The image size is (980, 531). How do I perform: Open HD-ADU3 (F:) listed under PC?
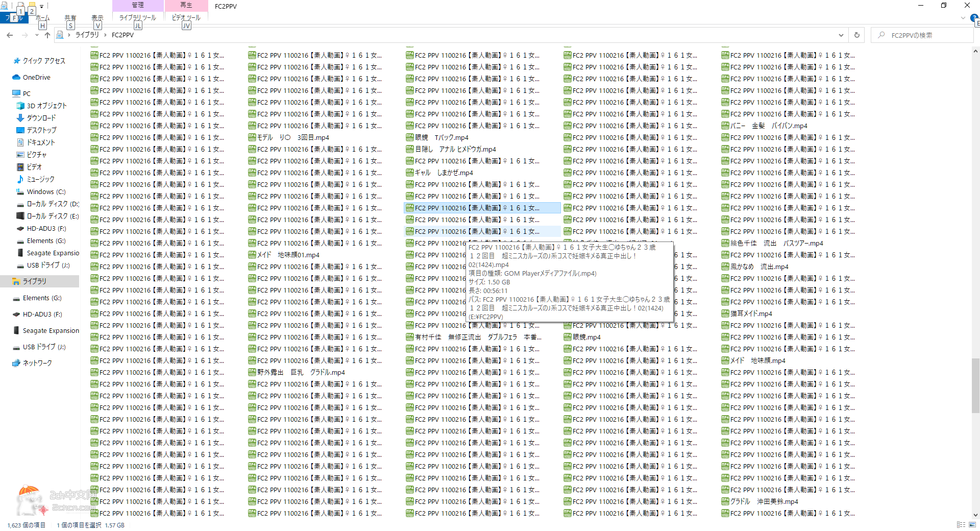pos(41,229)
